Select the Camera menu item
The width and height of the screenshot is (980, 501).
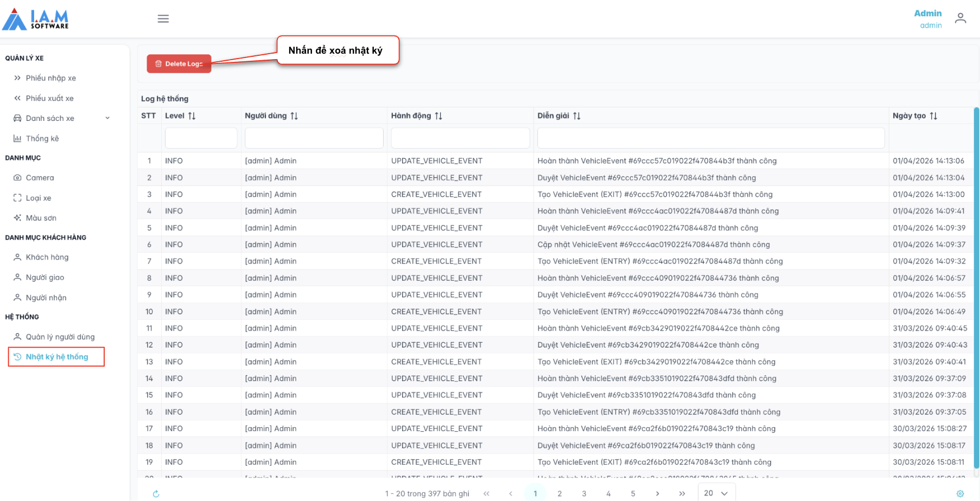click(40, 178)
